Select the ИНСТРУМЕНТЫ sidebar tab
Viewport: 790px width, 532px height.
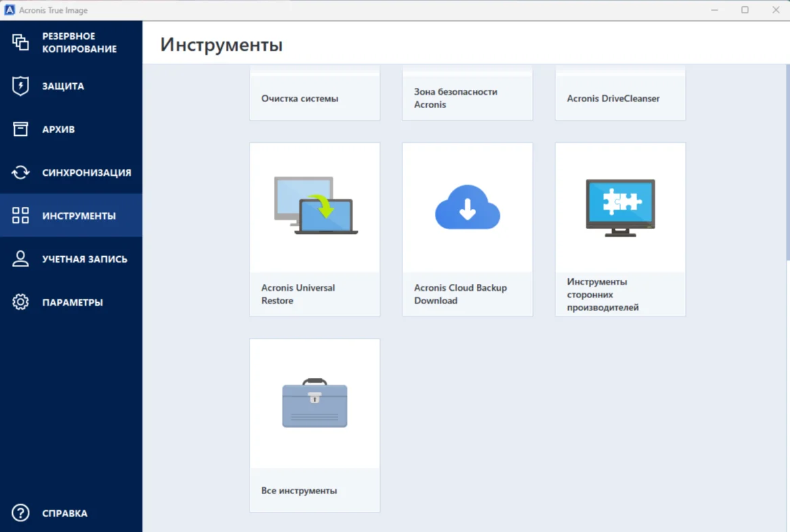pos(78,216)
